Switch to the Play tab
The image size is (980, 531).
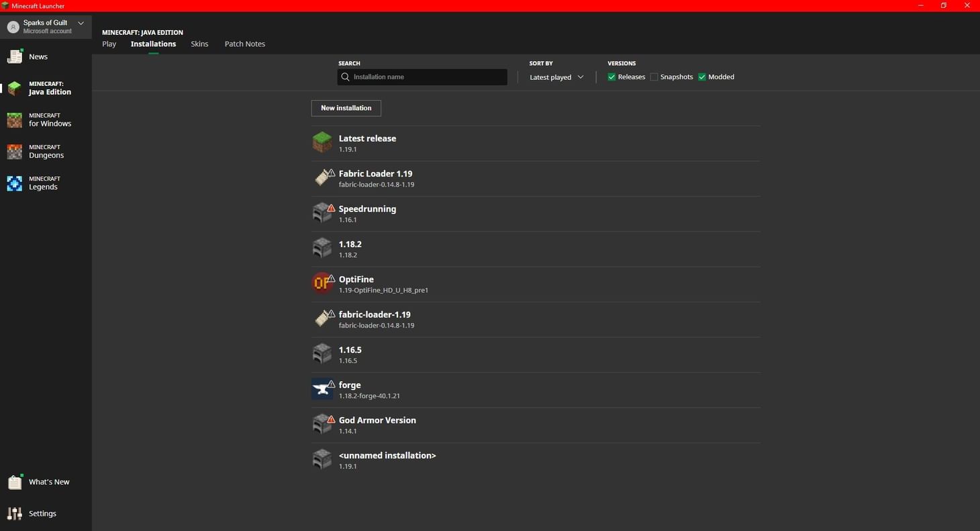[109, 44]
